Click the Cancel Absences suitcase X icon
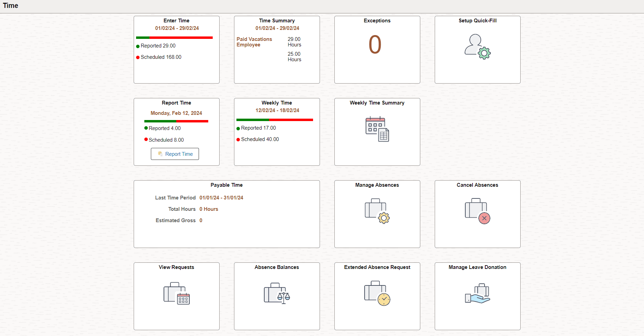This screenshot has height=336, width=644. (x=477, y=211)
